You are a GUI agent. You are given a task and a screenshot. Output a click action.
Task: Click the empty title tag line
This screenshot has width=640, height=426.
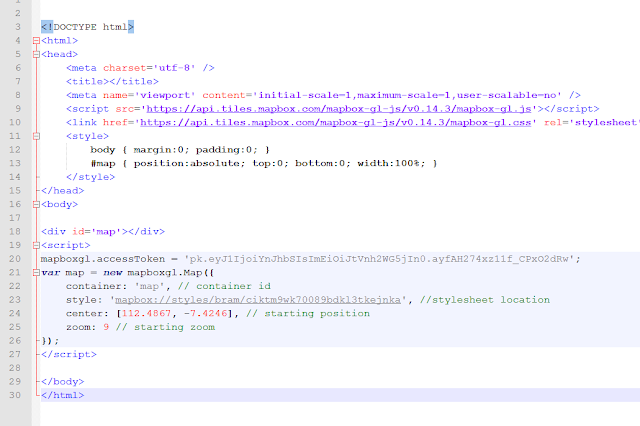[x=112, y=82]
